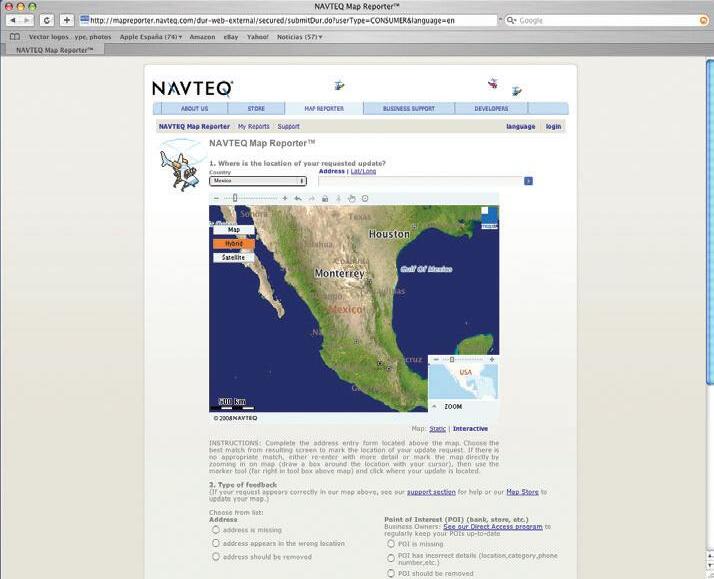Zoom out the overview minimap
Image resolution: width=714 pixels, height=579 pixels.
point(436,360)
